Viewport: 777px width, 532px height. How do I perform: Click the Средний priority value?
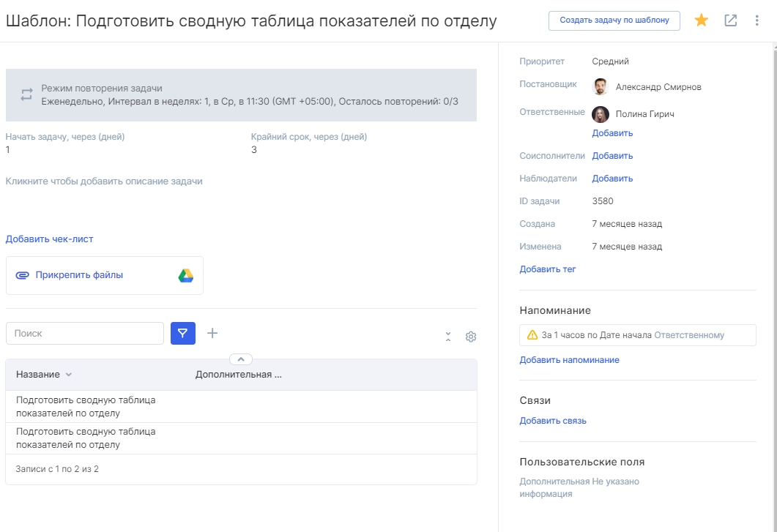[611, 61]
